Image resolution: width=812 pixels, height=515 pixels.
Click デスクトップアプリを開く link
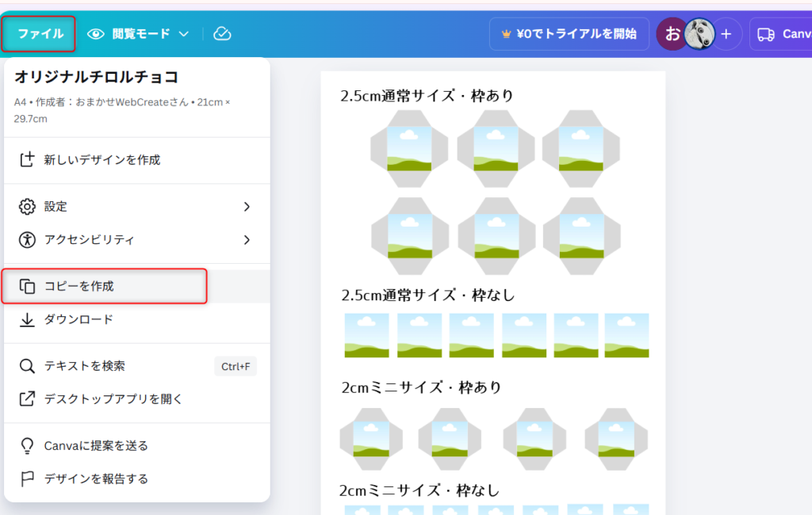113,399
